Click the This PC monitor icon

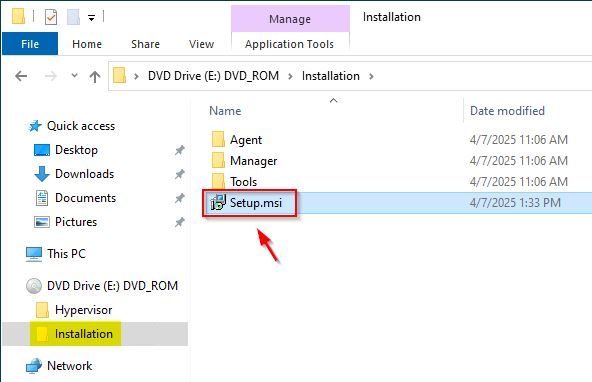[34, 254]
